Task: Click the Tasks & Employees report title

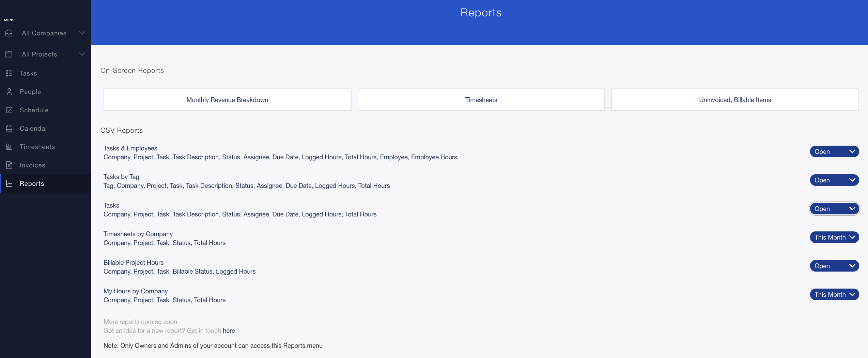Action: (130, 148)
